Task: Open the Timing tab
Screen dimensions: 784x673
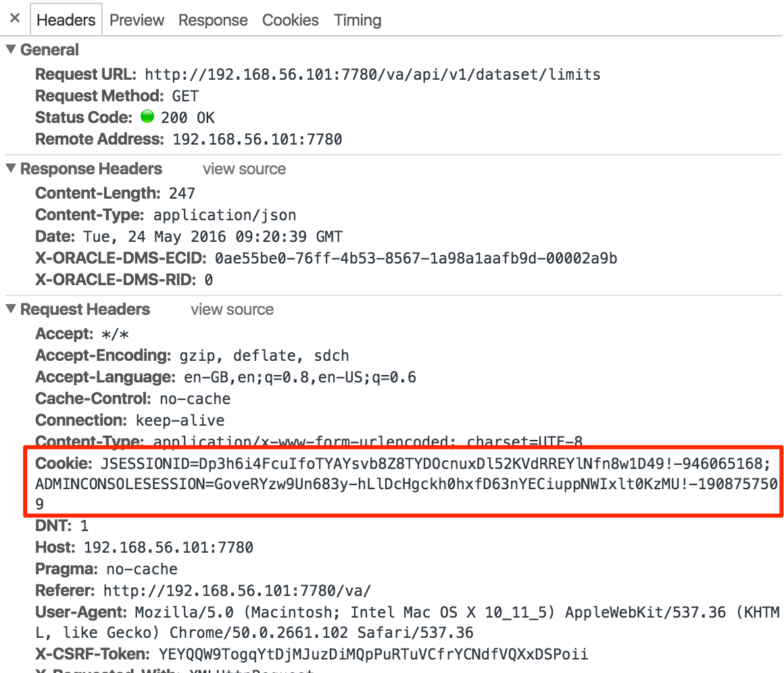Action: (358, 20)
